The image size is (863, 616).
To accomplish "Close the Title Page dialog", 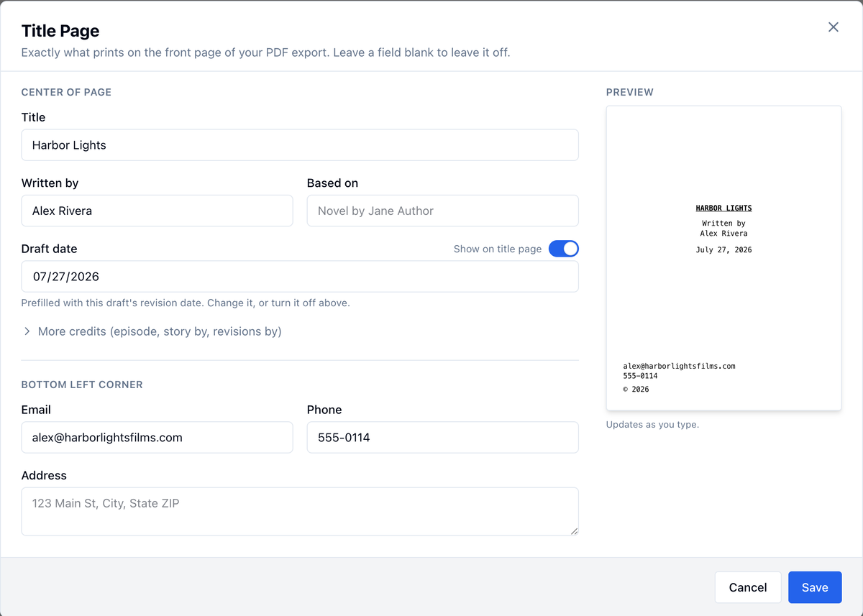I will click(834, 27).
